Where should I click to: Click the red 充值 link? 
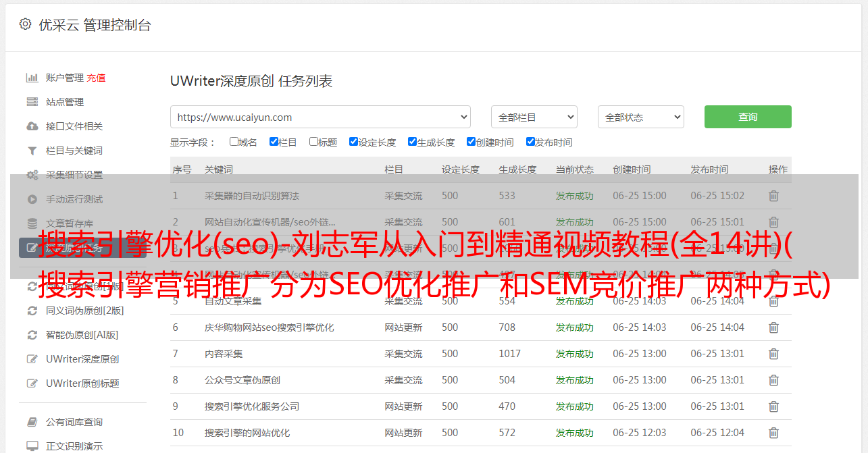(96, 78)
